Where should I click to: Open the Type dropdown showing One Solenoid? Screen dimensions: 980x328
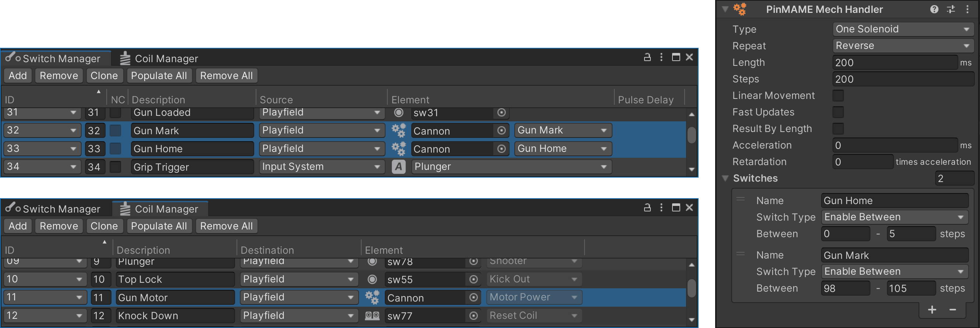tap(903, 29)
